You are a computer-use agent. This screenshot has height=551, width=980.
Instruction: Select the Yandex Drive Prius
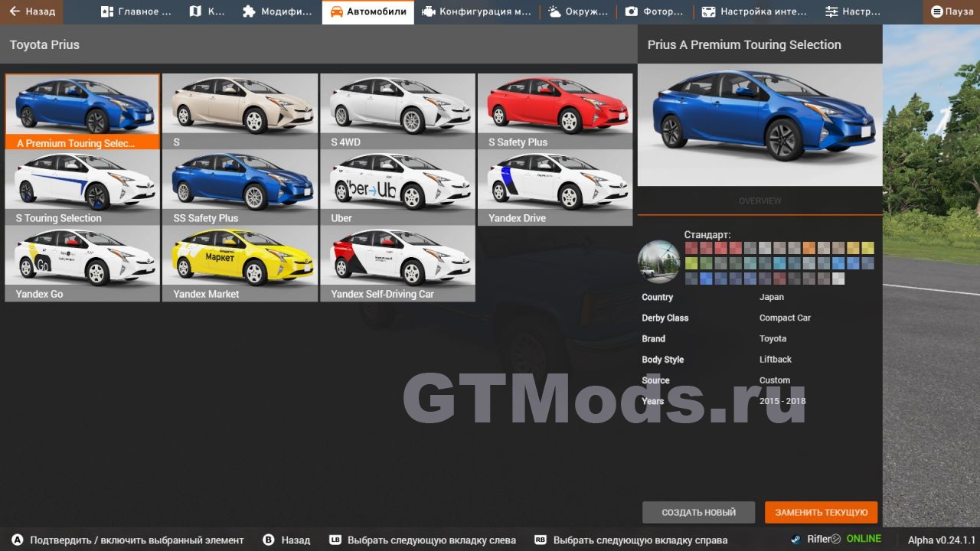556,187
